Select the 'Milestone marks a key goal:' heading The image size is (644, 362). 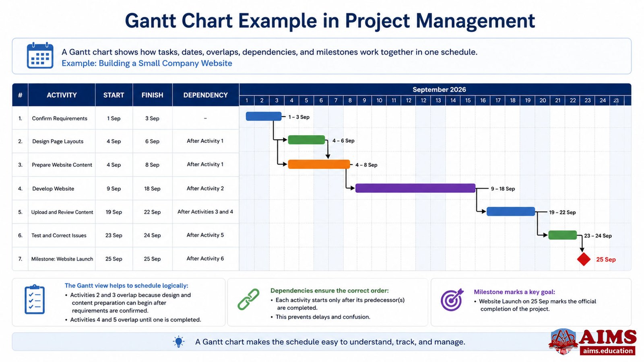514,292
